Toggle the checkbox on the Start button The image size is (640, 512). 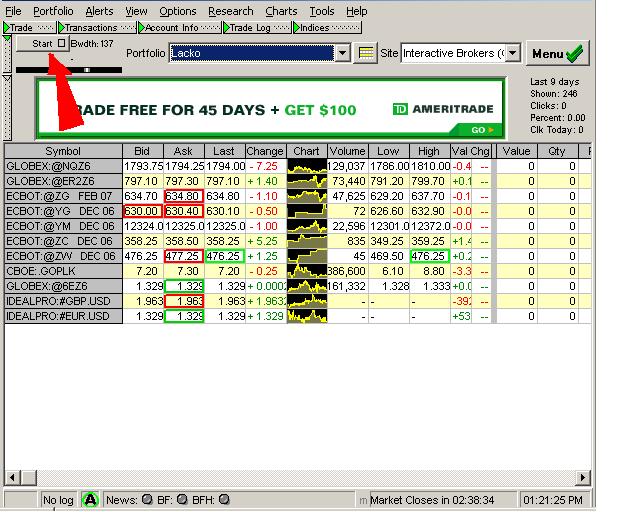62,44
